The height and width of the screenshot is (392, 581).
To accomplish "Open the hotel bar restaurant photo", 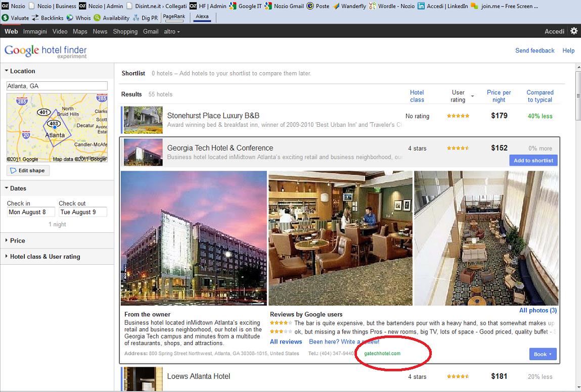I will [x=340, y=238].
